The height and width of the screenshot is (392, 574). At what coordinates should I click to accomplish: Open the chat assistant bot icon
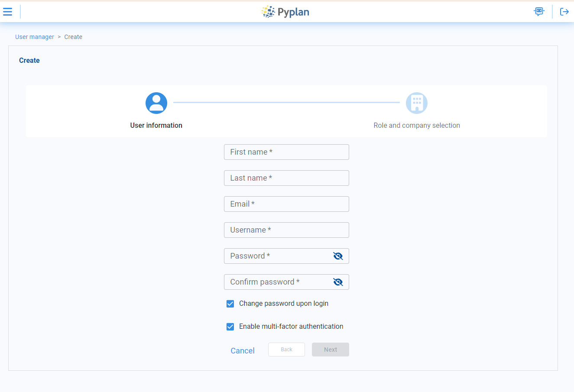pyautogui.click(x=539, y=12)
